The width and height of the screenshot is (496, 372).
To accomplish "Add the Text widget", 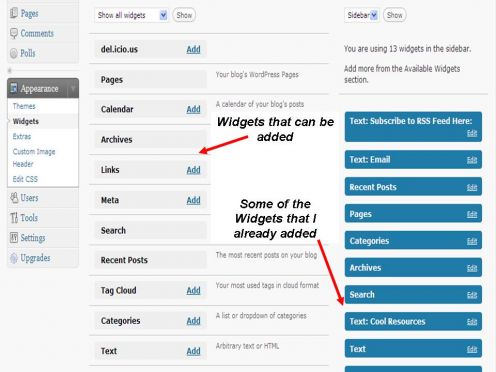I will pyautogui.click(x=193, y=351).
